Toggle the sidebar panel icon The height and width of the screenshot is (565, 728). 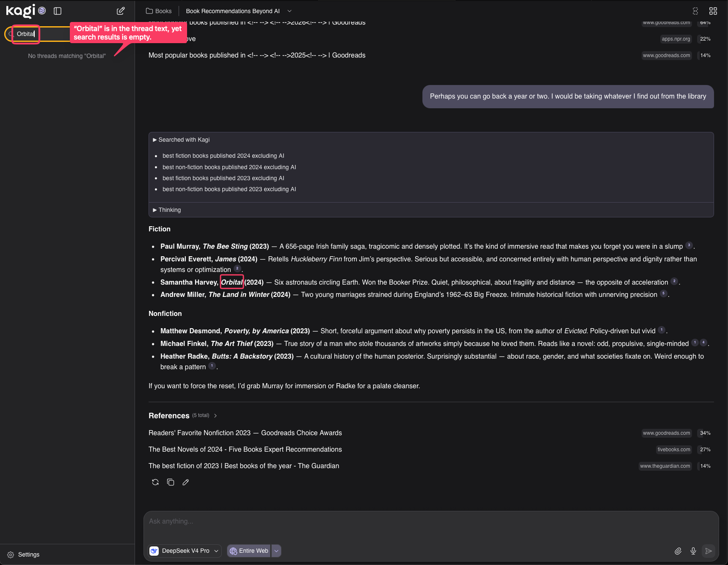click(x=58, y=11)
